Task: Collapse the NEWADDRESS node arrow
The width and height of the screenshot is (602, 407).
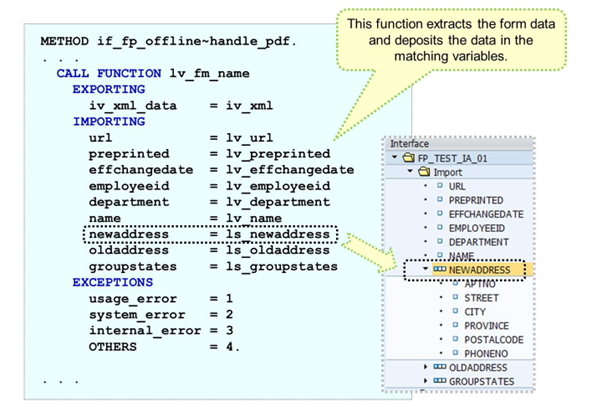Action: tap(427, 270)
